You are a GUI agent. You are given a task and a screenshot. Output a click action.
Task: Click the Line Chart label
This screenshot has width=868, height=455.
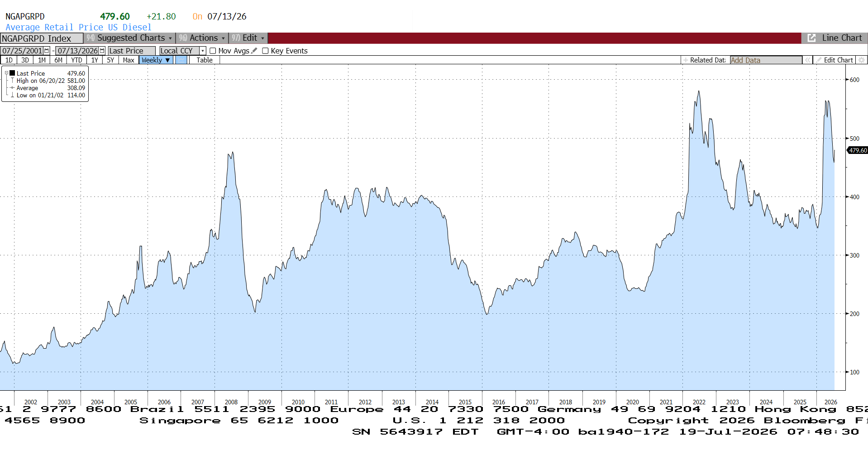842,38
